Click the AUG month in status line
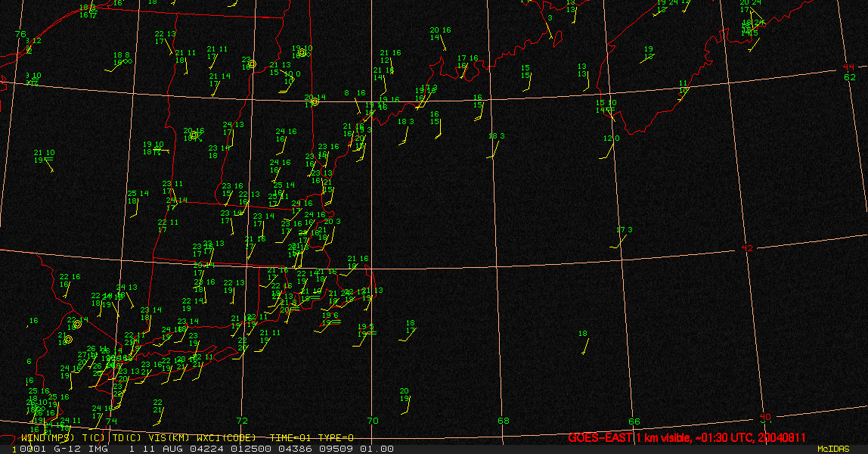 tap(171, 449)
